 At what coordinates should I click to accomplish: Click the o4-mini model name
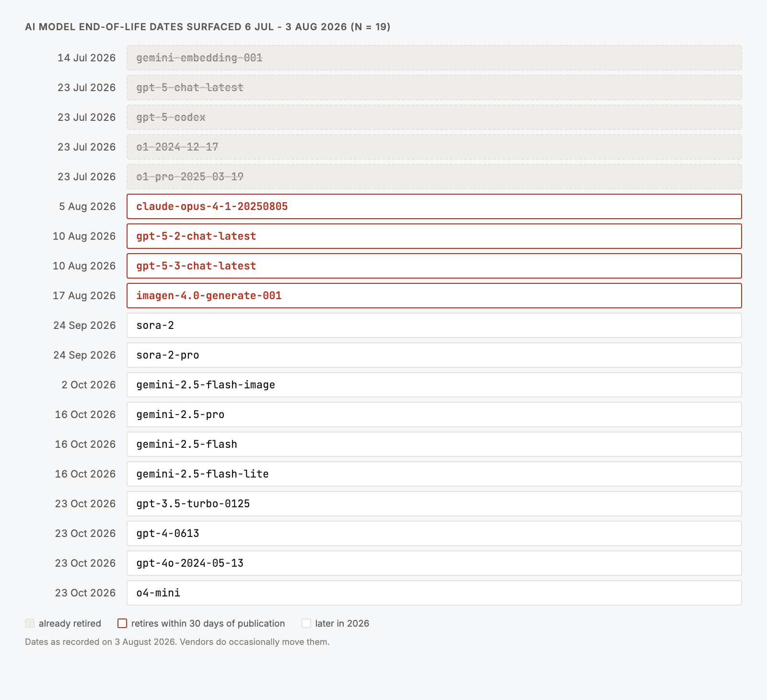pos(158,593)
